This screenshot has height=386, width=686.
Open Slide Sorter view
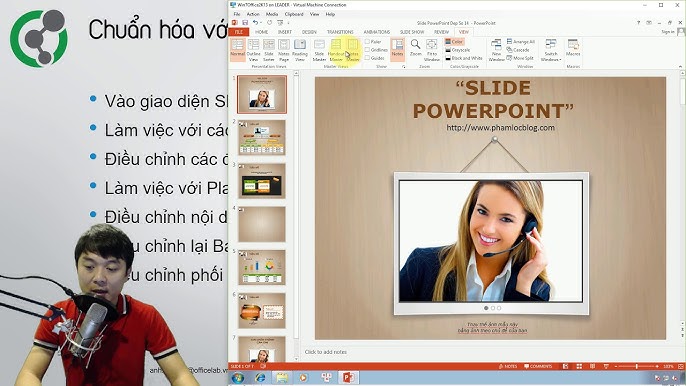pyautogui.click(x=269, y=50)
